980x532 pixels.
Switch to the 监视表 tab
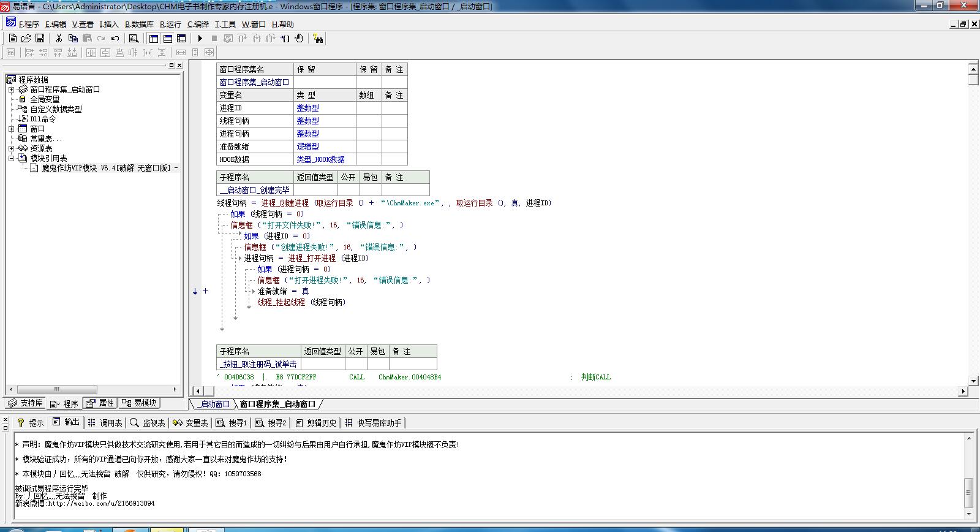pos(148,423)
